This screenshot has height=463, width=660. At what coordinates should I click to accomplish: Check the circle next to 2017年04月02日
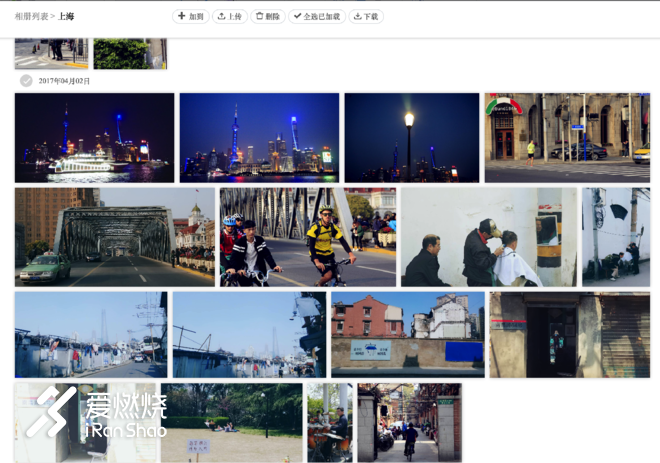coord(26,80)
